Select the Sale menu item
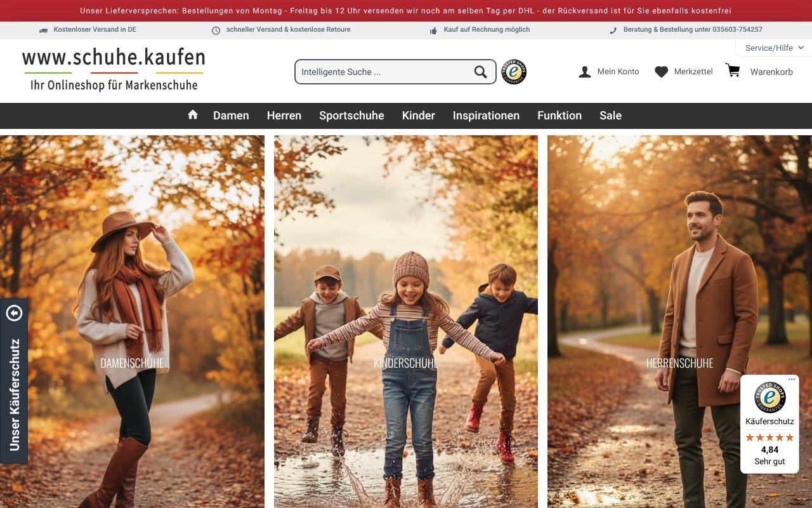The width and height of the screenshot is (812, 508). [610, 115]
